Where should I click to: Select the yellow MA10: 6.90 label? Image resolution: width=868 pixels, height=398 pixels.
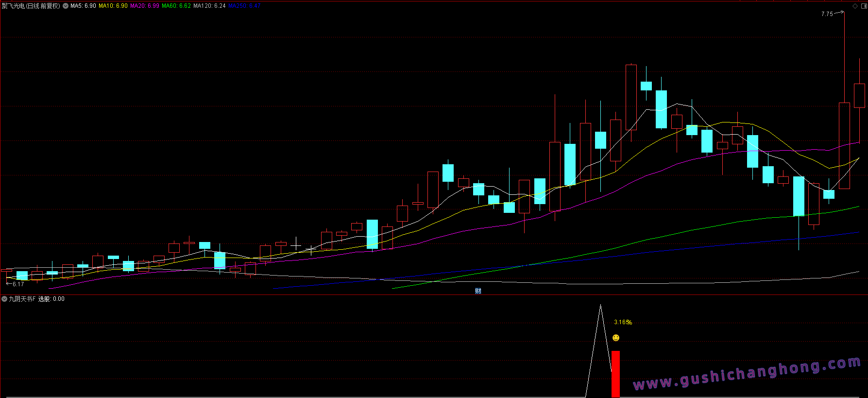tap(113, 6)
